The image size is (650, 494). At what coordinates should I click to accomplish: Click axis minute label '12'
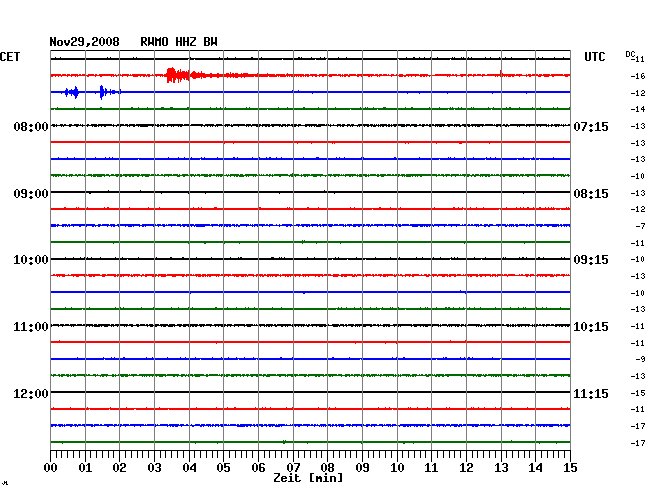click(x=466, y=468)
